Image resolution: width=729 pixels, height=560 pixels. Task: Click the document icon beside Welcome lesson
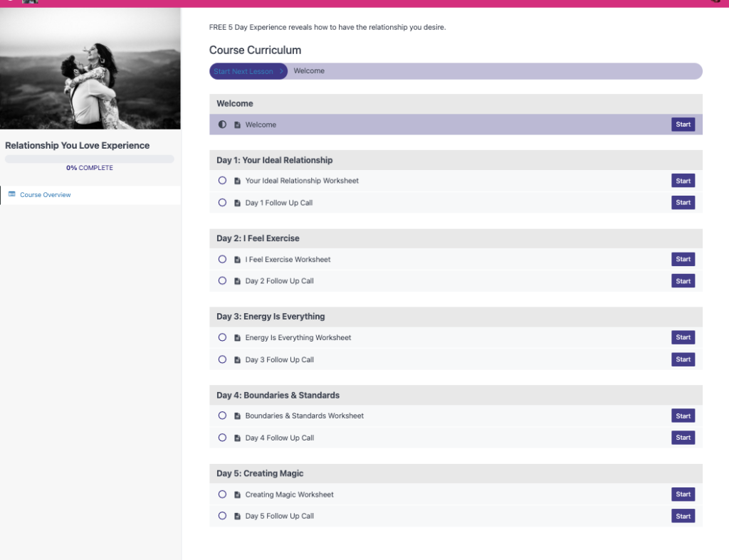(x=237, y=125)
